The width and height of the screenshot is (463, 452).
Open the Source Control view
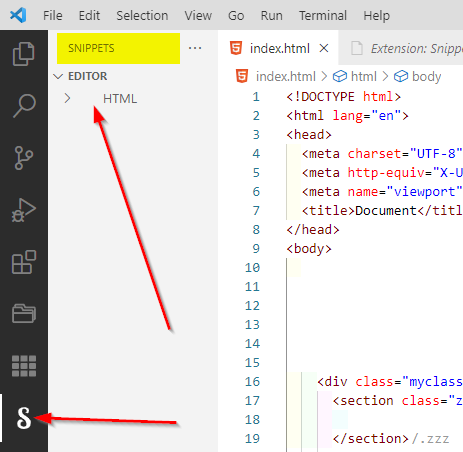(24, 158)
